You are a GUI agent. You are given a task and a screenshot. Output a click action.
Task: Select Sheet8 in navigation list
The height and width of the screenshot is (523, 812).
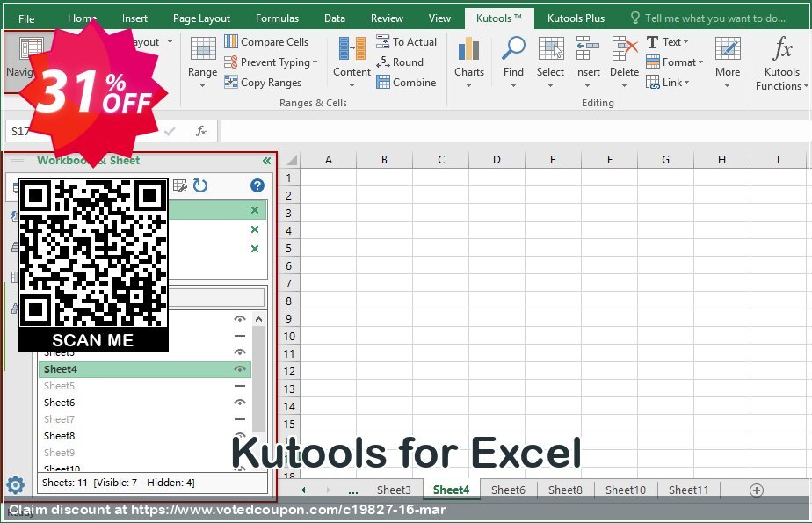pos(145,436)
